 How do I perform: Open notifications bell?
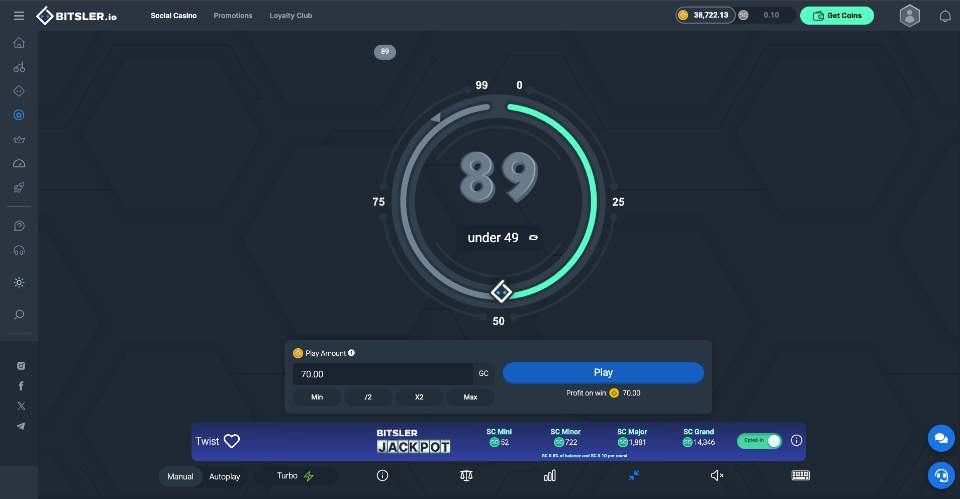coord(945,16)
